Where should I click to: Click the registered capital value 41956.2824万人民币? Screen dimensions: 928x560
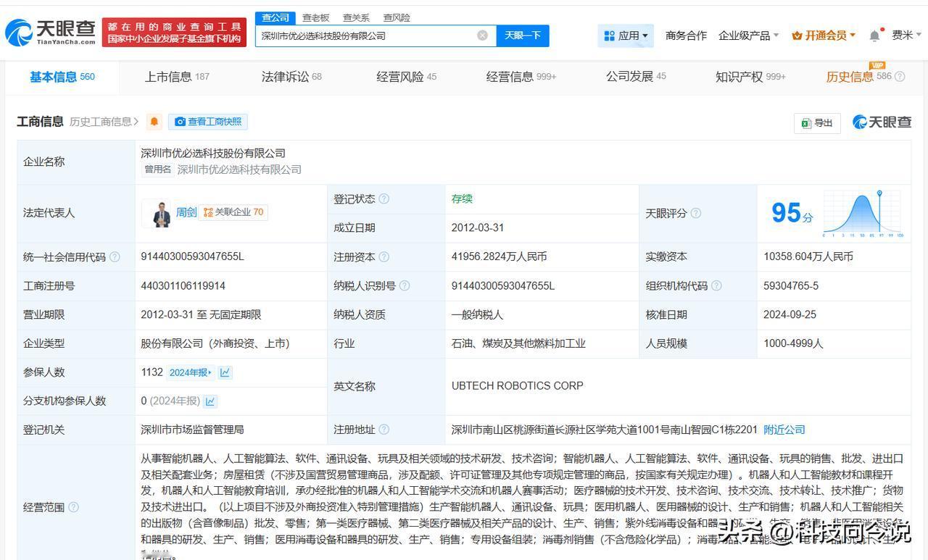(x=499, y=256)
